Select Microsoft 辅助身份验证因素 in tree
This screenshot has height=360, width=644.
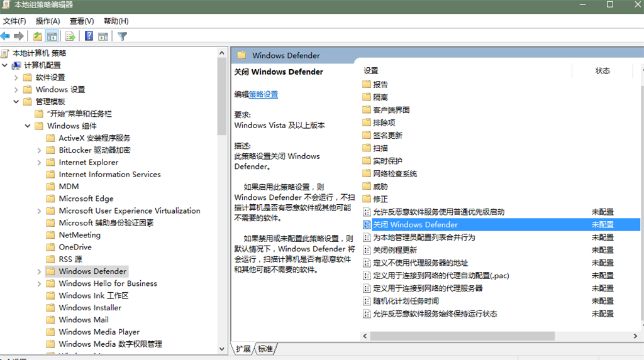pos(106,223)
